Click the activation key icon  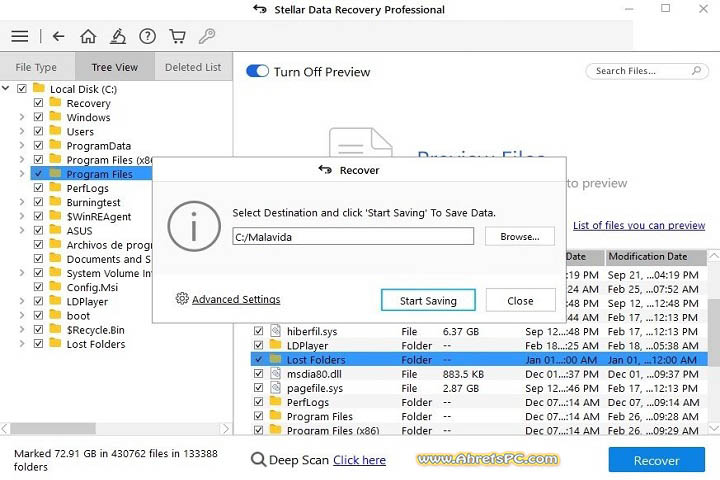click(207, 36)
